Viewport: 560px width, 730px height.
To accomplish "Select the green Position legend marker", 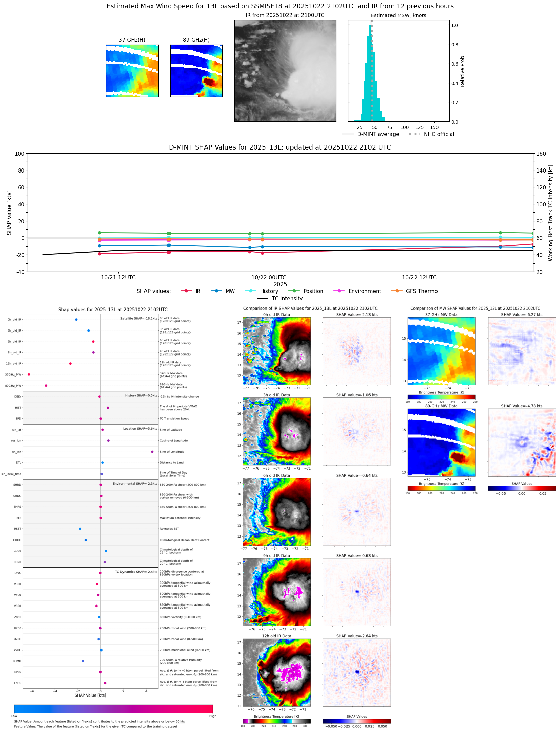I will (x=294, y=291).
